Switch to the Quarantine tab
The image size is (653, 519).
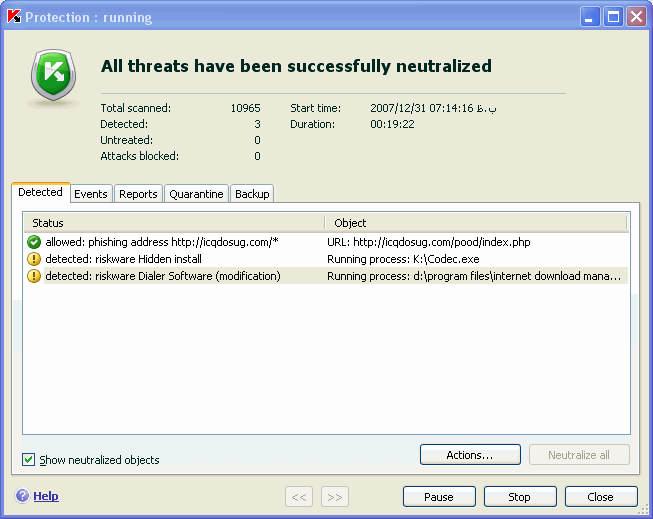point(196,194)
